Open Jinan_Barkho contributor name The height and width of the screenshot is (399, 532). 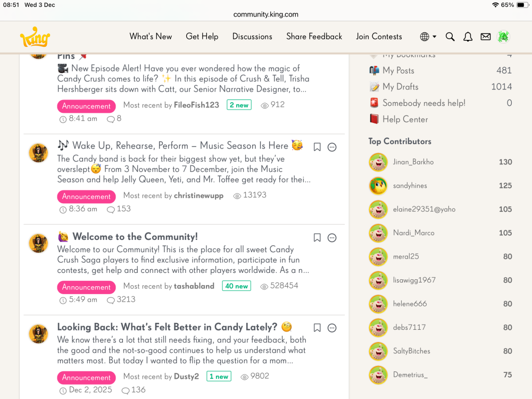[413, 162]
